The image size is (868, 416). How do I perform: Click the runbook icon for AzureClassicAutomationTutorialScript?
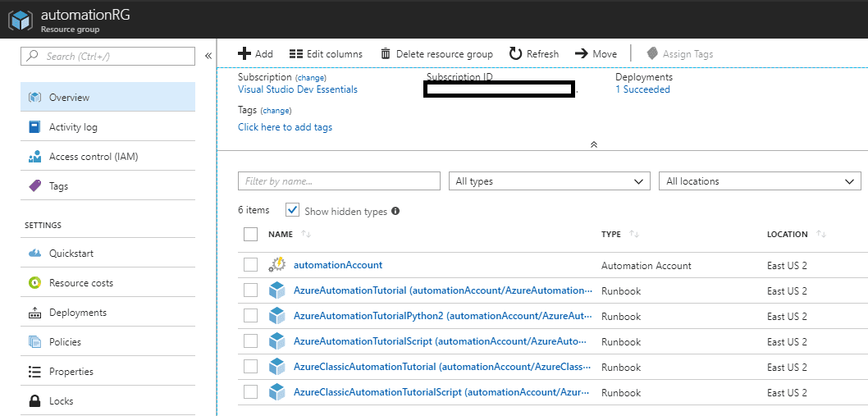[x=276, y=393]
